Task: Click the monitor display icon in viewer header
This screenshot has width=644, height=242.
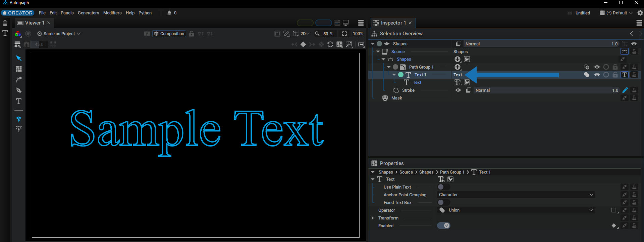Action: (x=346, y=23)
